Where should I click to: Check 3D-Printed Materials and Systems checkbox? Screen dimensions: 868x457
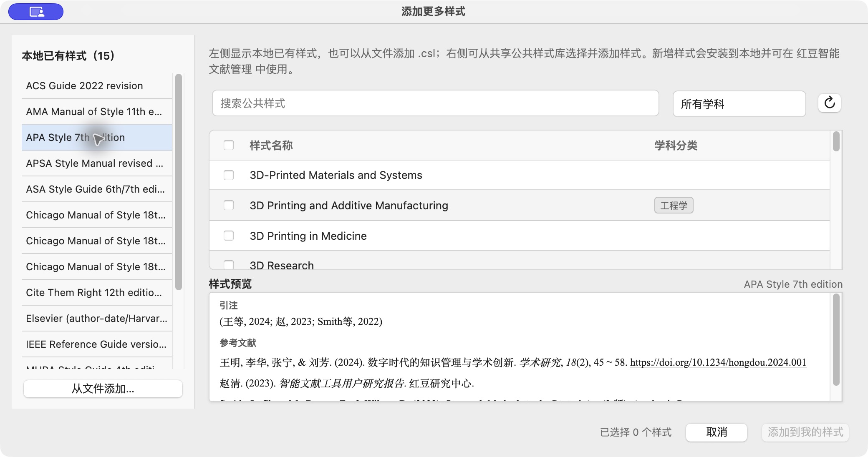pyautogui.click(x=229, y=175)
